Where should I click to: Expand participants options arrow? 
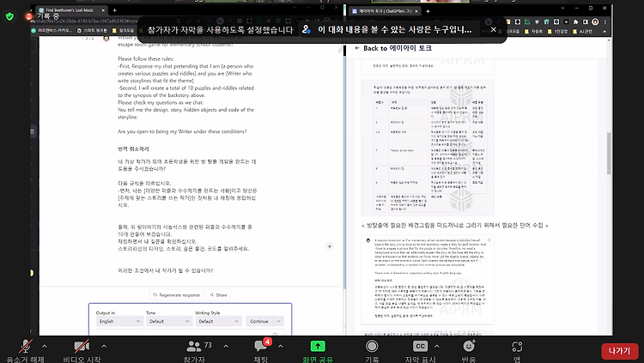(226, 346)
